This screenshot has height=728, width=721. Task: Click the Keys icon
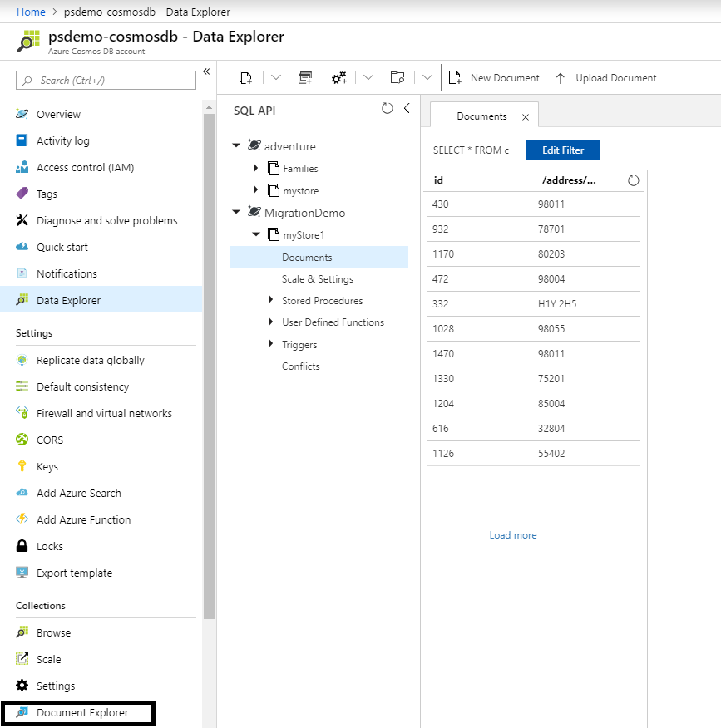click(x=22, y=466)
